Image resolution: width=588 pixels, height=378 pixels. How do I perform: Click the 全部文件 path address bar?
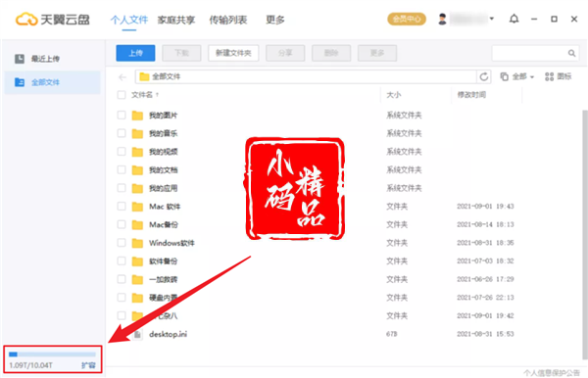click(x=306, y=76)
